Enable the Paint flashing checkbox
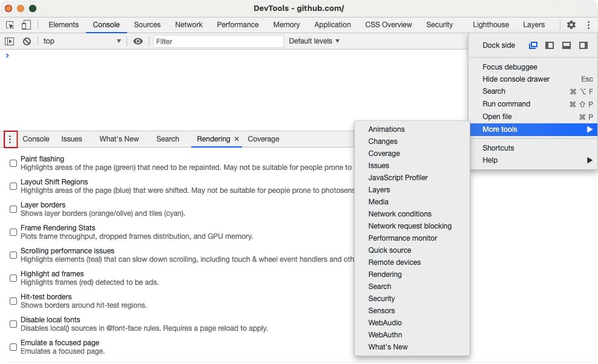 [x=13, y=163]
